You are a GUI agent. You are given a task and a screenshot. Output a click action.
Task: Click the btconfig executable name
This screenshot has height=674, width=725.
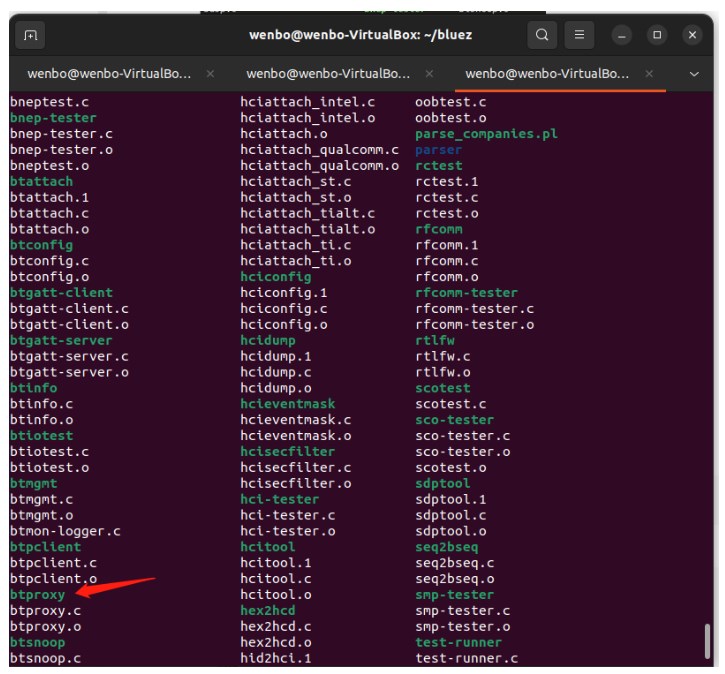tap(41, 245)
